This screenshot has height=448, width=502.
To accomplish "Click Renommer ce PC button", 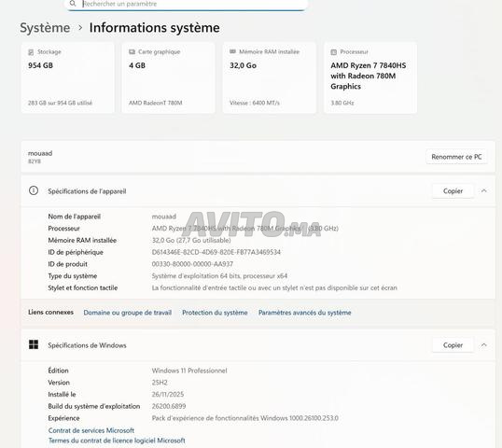I will click(456, 157).
